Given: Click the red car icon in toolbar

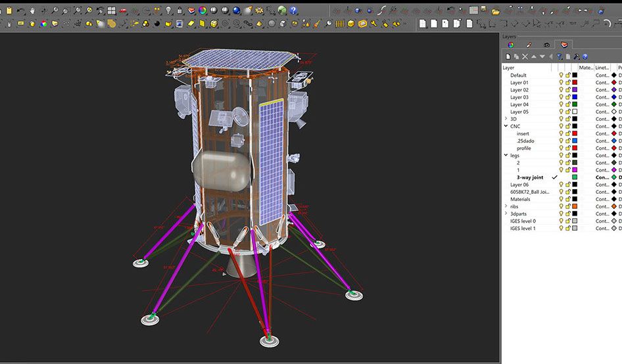Looking at the screenshot, I should coord(123,11).
